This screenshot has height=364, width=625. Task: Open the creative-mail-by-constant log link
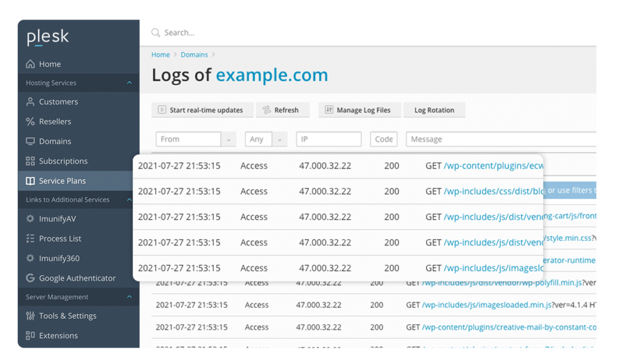(x=509, y=327)
